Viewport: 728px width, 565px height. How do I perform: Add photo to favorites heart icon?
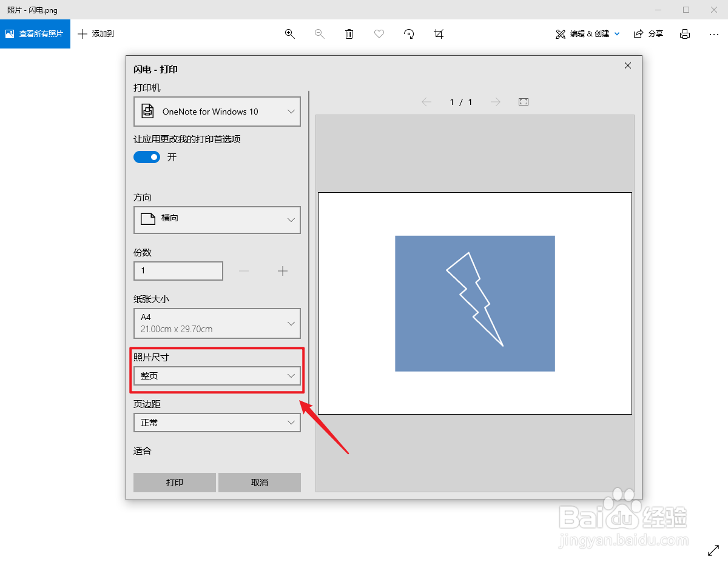(x=379, y=34)
